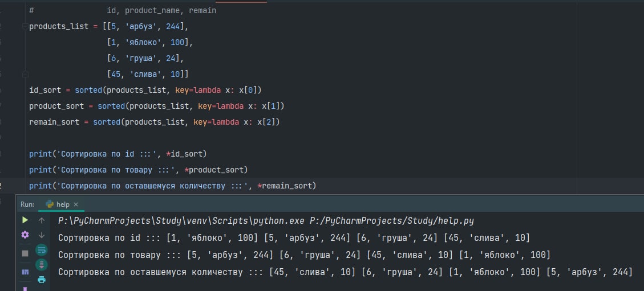Place cursor in the remain_sort print statement
The width and height of the screenshot is (644, 291).
172,186
